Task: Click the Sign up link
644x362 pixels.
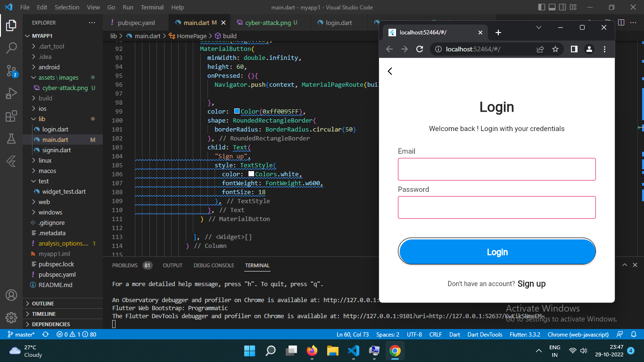Action: 531,284
